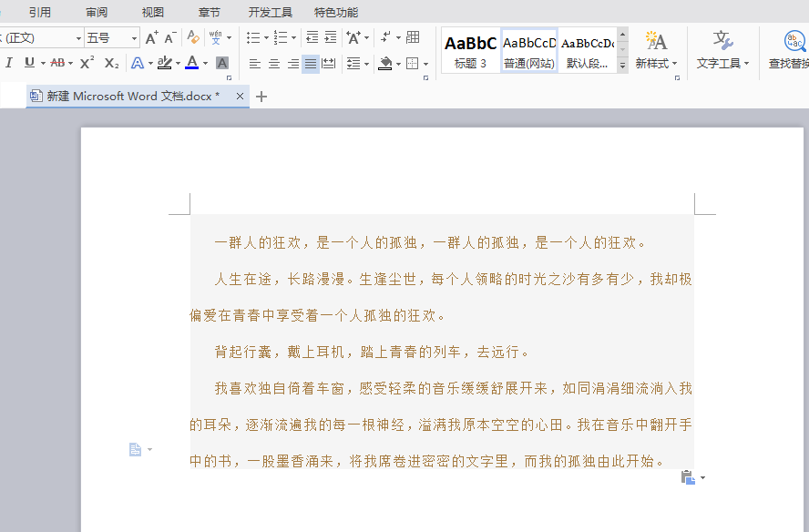Expand borders dropdown arrow
This screenshot has height=532, width=809.
click(x=425, y=64)
